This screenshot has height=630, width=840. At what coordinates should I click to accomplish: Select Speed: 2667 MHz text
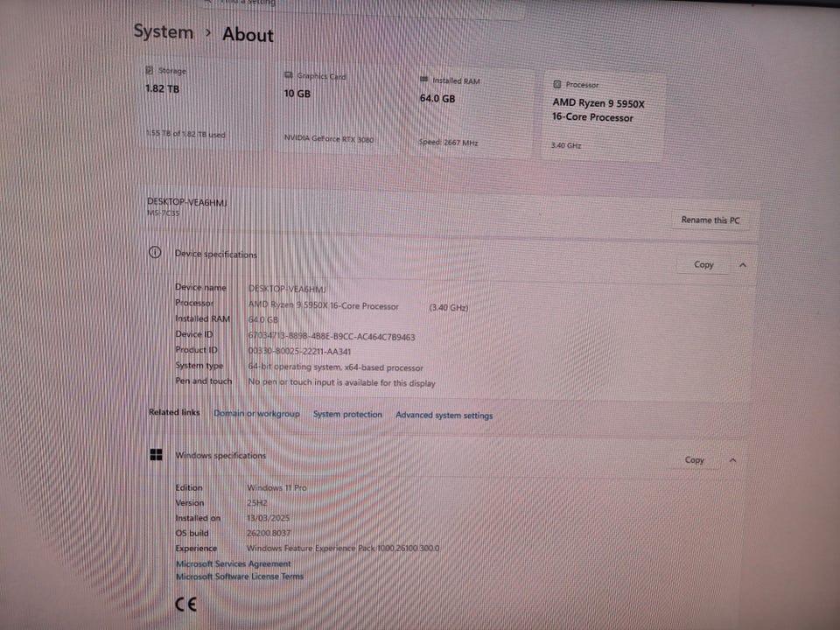point(448,143)
